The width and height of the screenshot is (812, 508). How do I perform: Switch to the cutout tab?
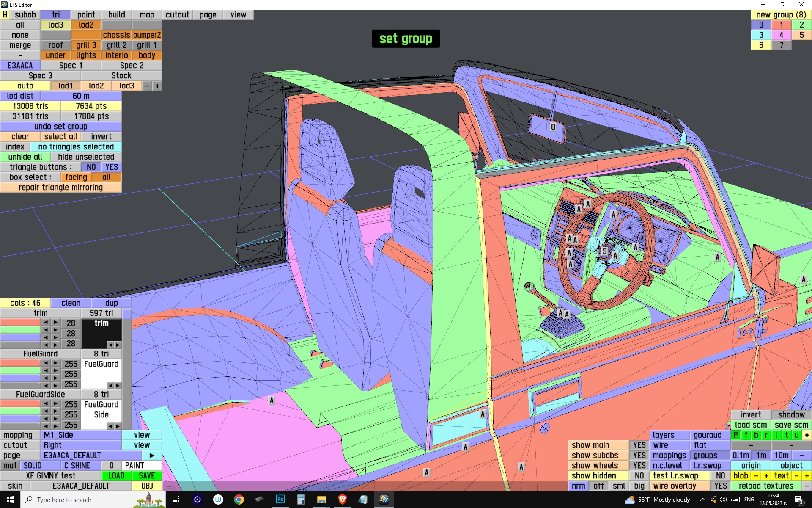coord(177,15)
